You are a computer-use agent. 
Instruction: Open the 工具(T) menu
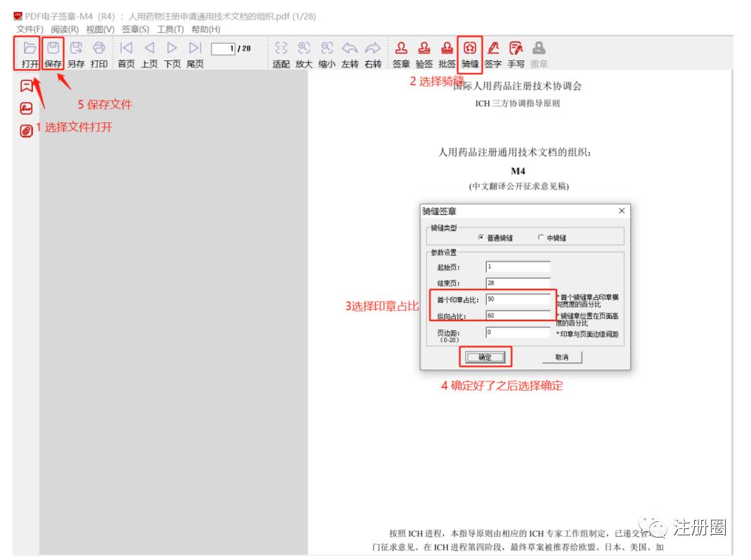170,29
